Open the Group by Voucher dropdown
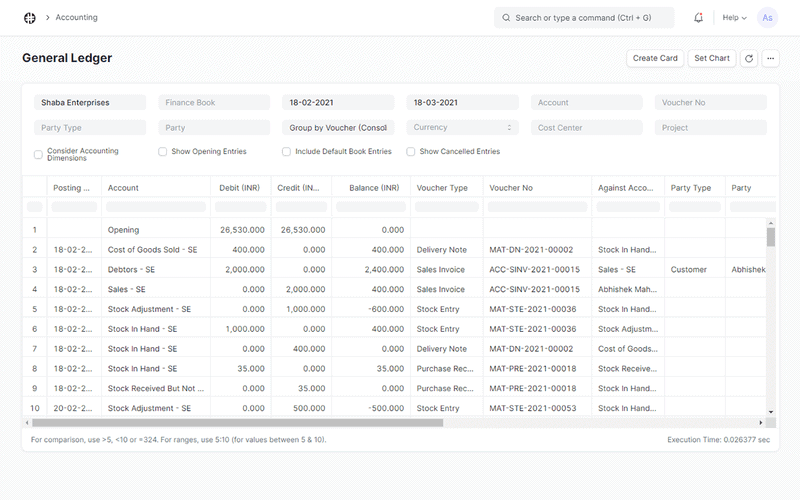Image resolution: width=800 pixels, height=500 pixels. [338, 128]
